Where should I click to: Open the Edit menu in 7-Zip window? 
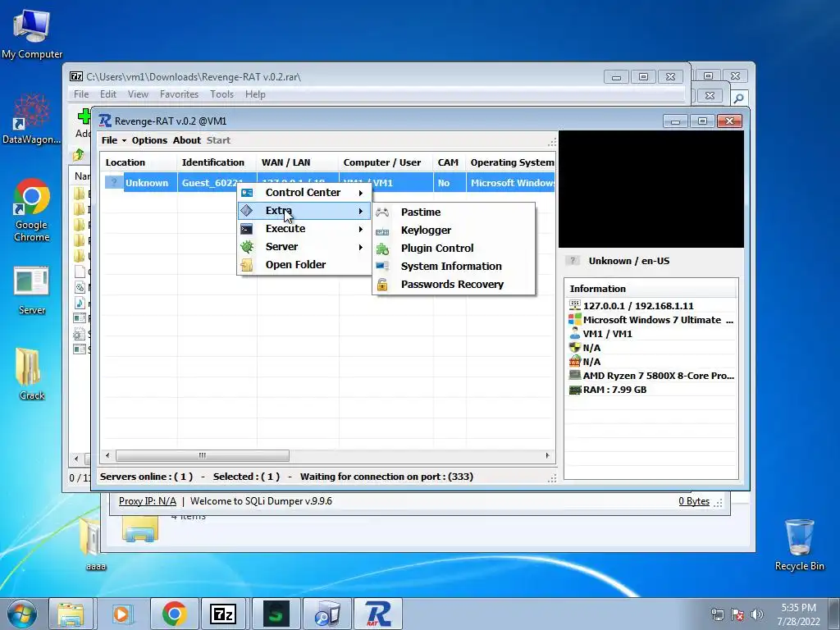[107, 94]
